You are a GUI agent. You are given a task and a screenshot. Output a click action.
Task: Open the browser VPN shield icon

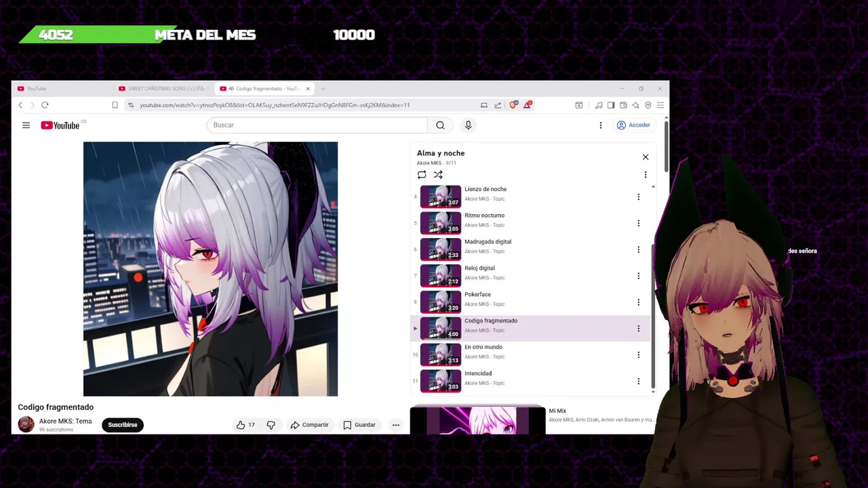[x=648, y=105]
